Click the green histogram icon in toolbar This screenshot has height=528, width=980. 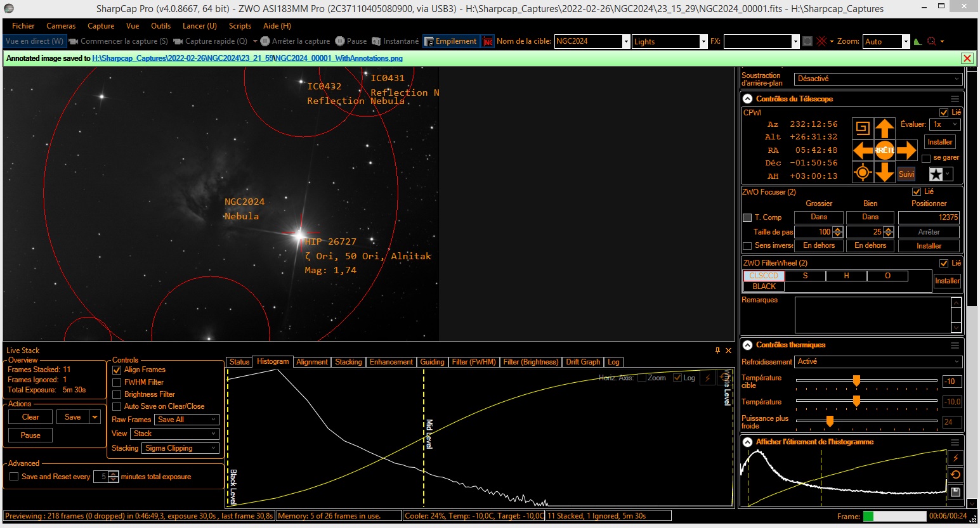tap(918, 42)
